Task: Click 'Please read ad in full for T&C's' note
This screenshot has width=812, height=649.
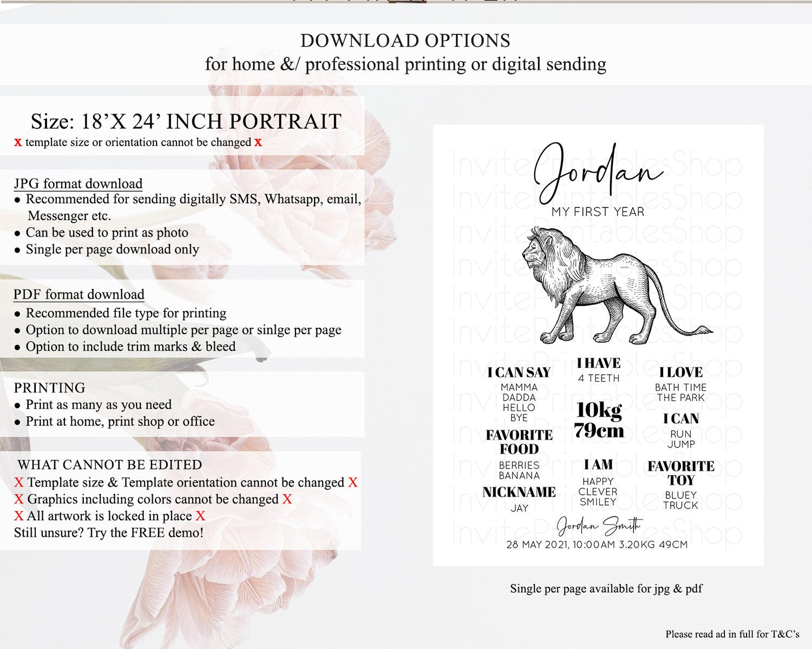Action: (x=732, y=634)
